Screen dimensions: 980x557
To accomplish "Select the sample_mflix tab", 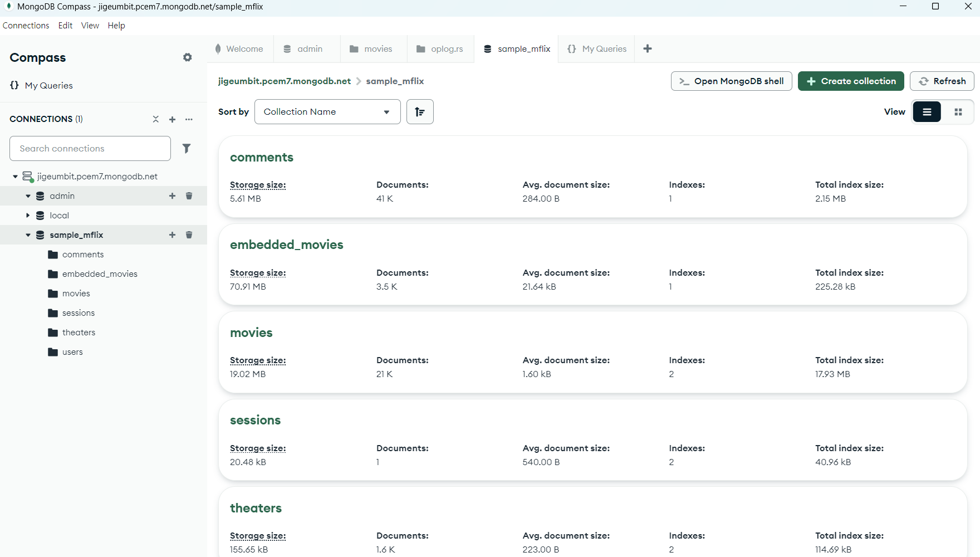I will 517,49.
